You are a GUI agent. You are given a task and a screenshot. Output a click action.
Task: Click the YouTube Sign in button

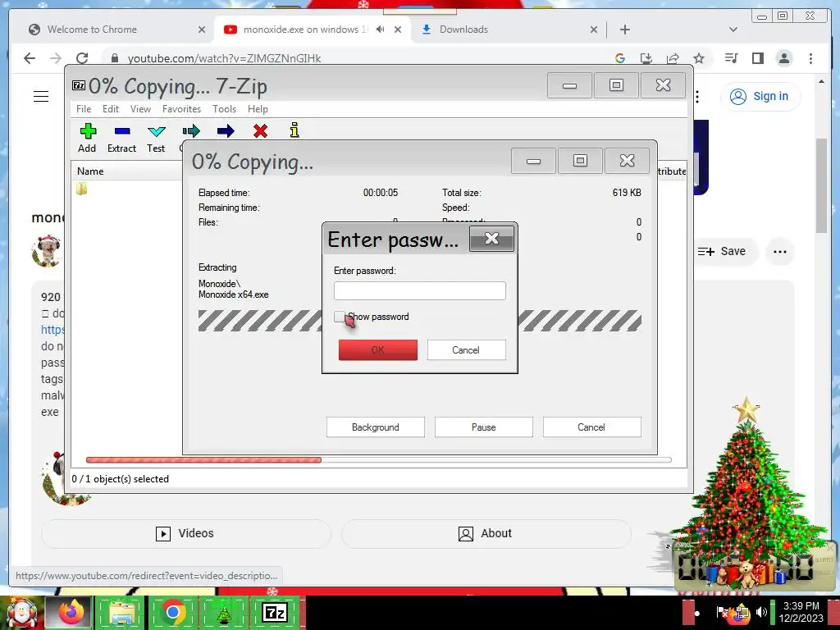pyautogui.click(x=760, y=97)
